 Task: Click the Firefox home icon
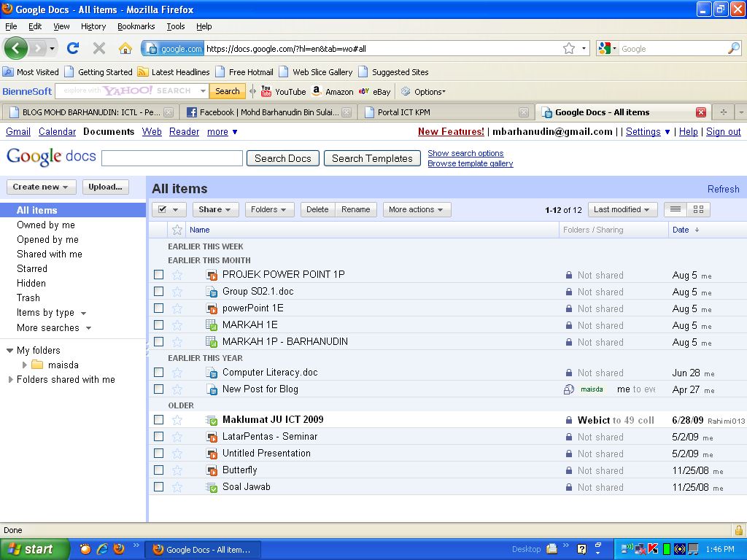tap(125, 48)
